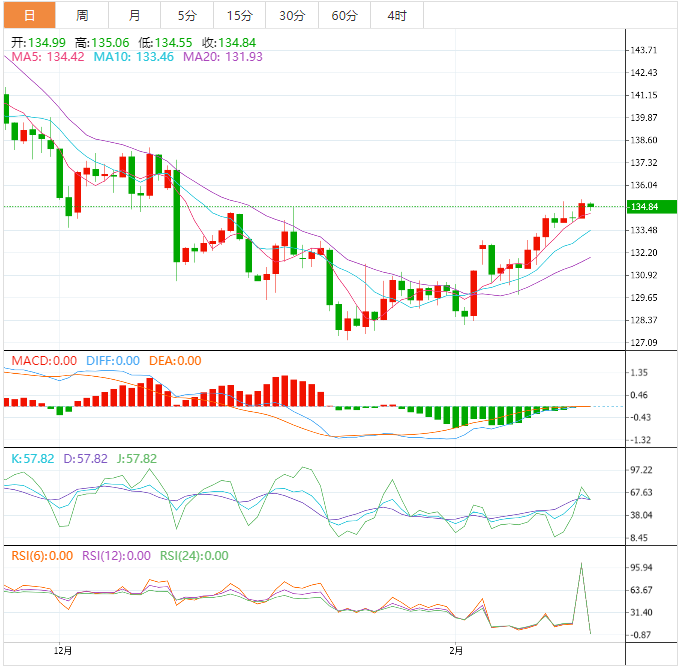Viewport: 681px width, 669px height.
Task: Switch to the 5分 interval tab
Action: click(x=187, y=15)
